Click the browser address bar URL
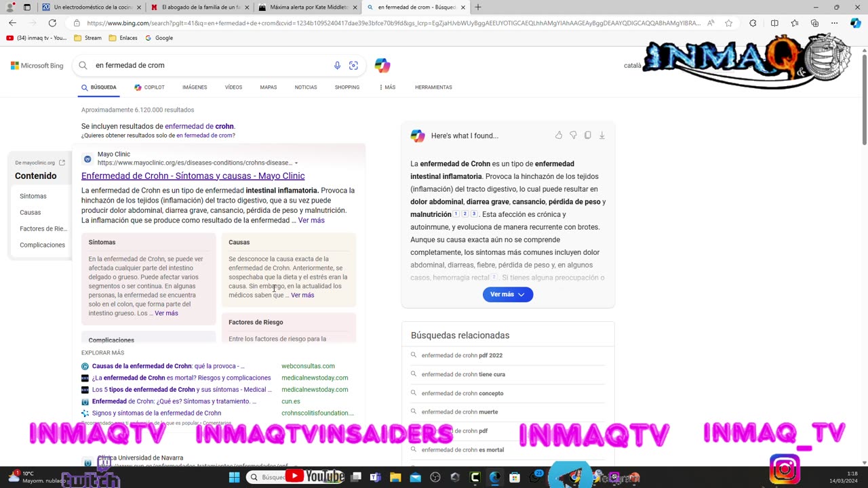Image resolution: width=868 pixels, height=488 pixels. tap(393, 23)
